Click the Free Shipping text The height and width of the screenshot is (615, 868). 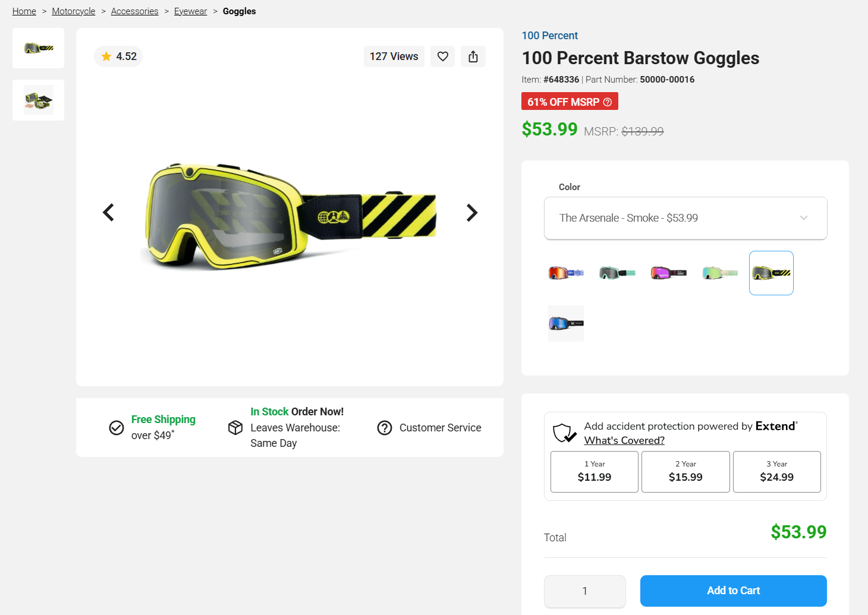[163, 420]
